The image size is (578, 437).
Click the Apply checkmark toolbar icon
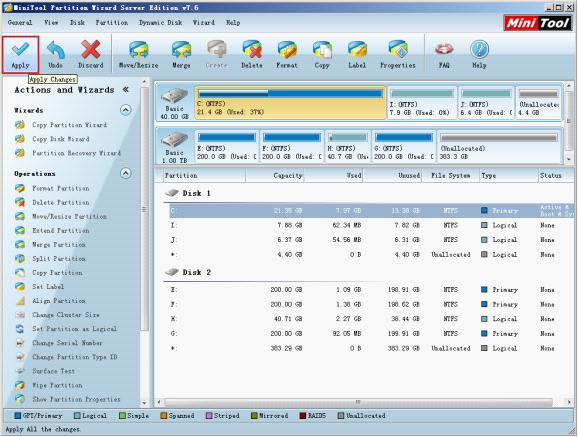pyautogui.click(x=20, y=50)
